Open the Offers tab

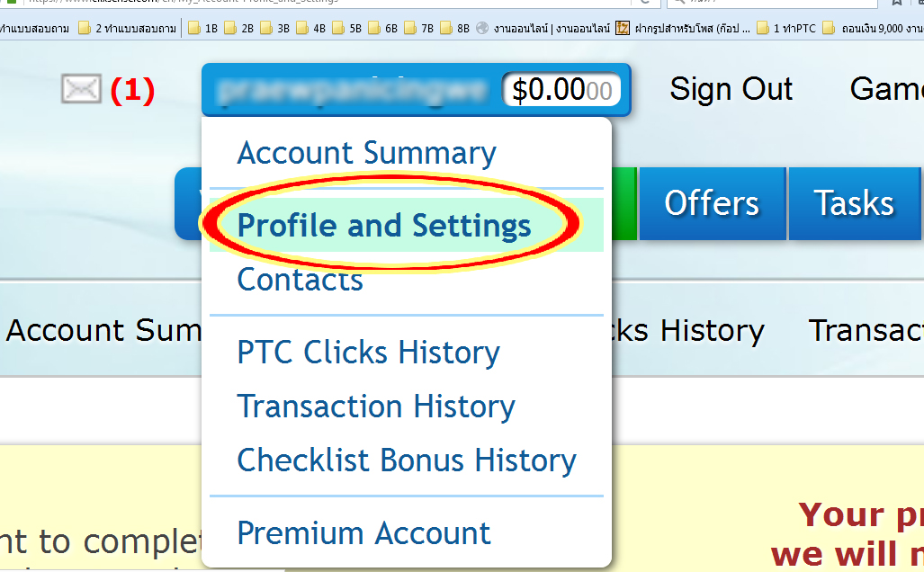point(711,204)
